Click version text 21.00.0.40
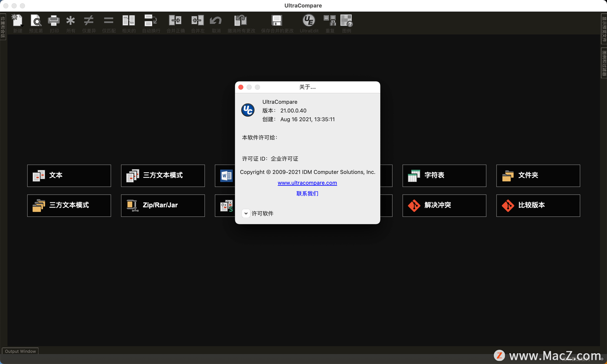This screenshot has height=364, width=607. tap(293, 111)
